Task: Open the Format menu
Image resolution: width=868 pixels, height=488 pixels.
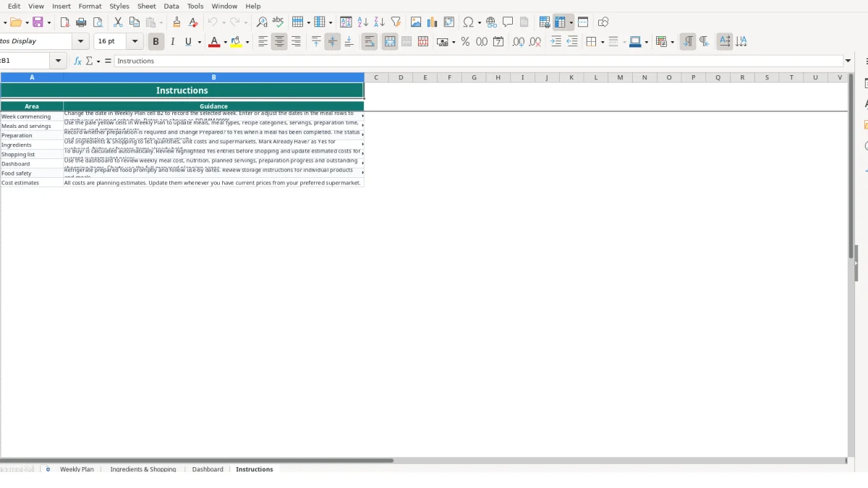Action: pos(90,6)
